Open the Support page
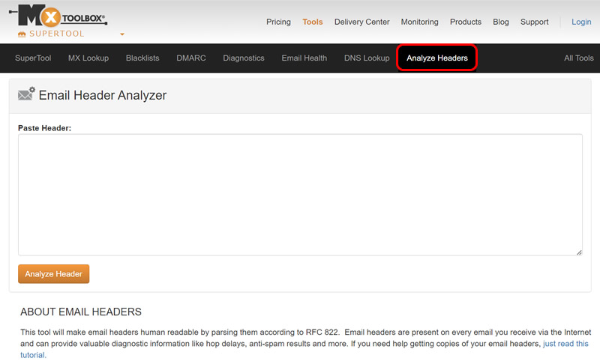Viewport: 600px width, 364px height. [x=534, y=22]
